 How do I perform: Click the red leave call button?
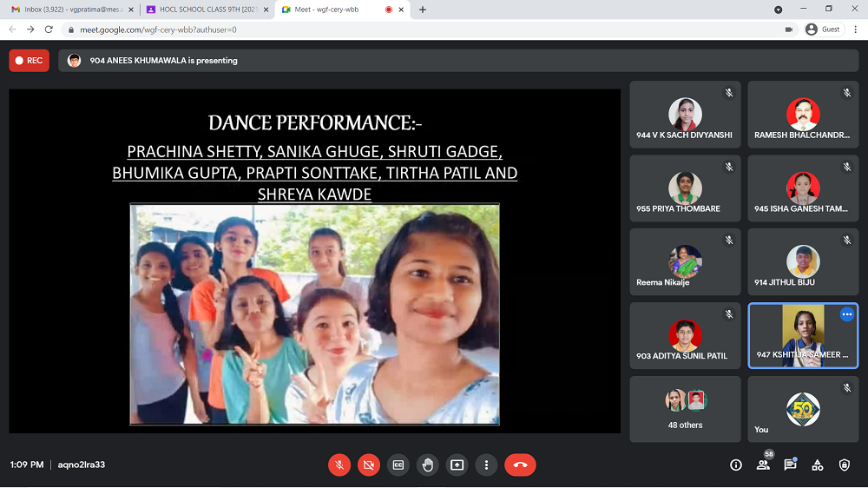pyautogui.click(x=520, y=465)
